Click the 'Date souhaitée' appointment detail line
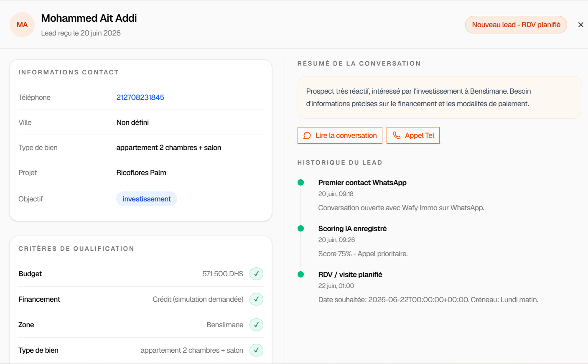Screen dimensions: 588x364 (428, 300)
